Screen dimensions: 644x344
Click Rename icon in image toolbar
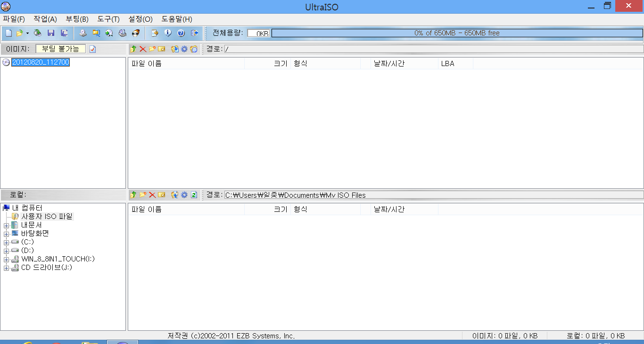(162, 49)
